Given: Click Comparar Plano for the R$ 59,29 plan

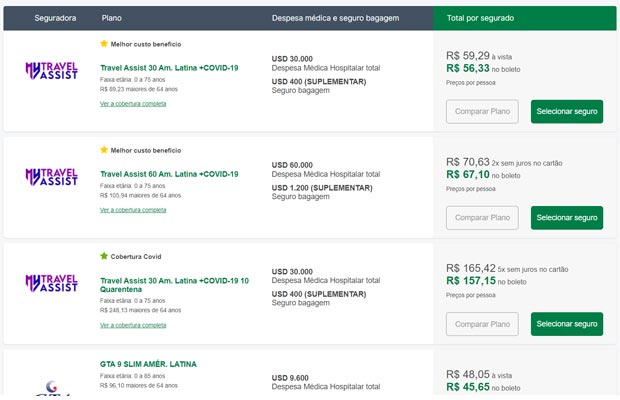Looking at the screenshot, I should tap(482, 111).
